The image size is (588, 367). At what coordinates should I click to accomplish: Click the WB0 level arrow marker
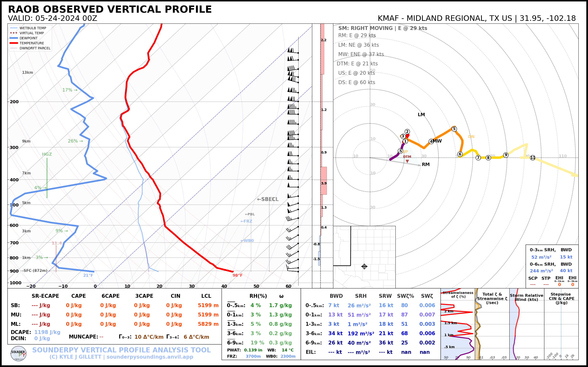pyautogui.click(x=247, y=241)
